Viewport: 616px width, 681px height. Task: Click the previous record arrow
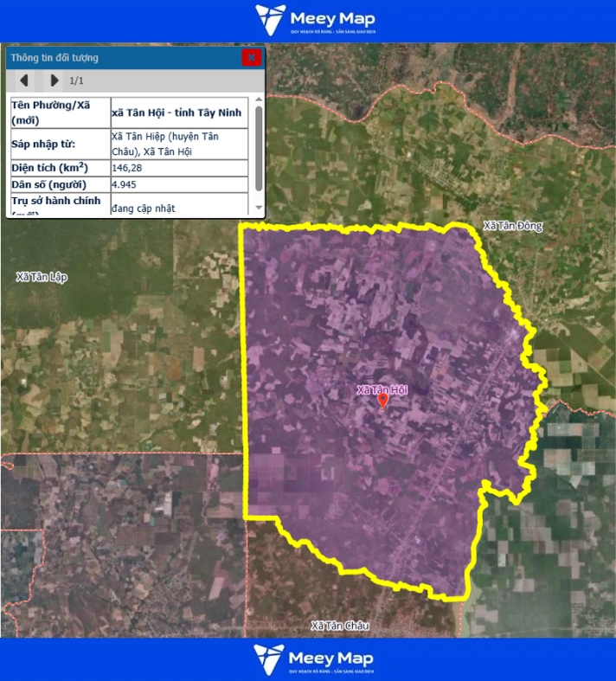pyautogui.click(x=24, y=80)
